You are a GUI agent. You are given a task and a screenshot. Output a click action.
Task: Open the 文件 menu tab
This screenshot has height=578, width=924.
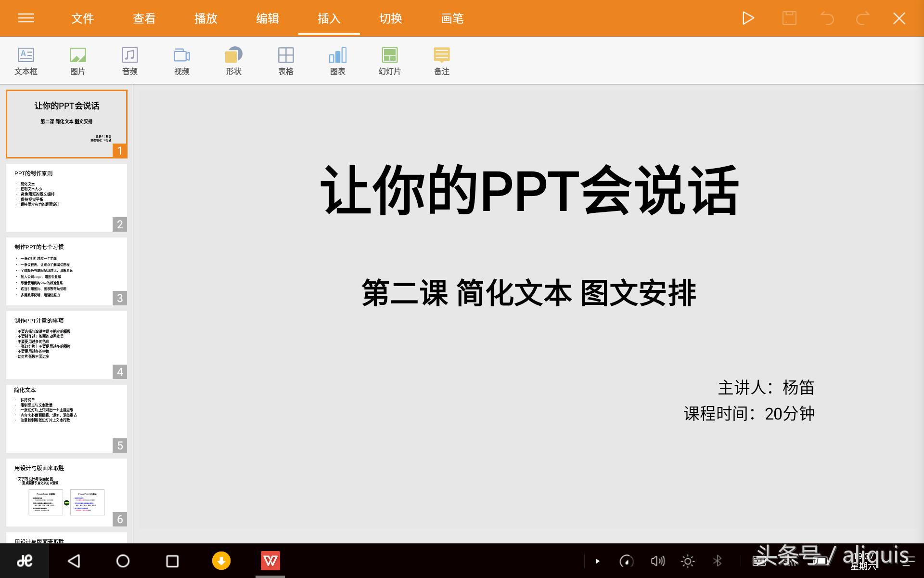[x=82, y=18]
